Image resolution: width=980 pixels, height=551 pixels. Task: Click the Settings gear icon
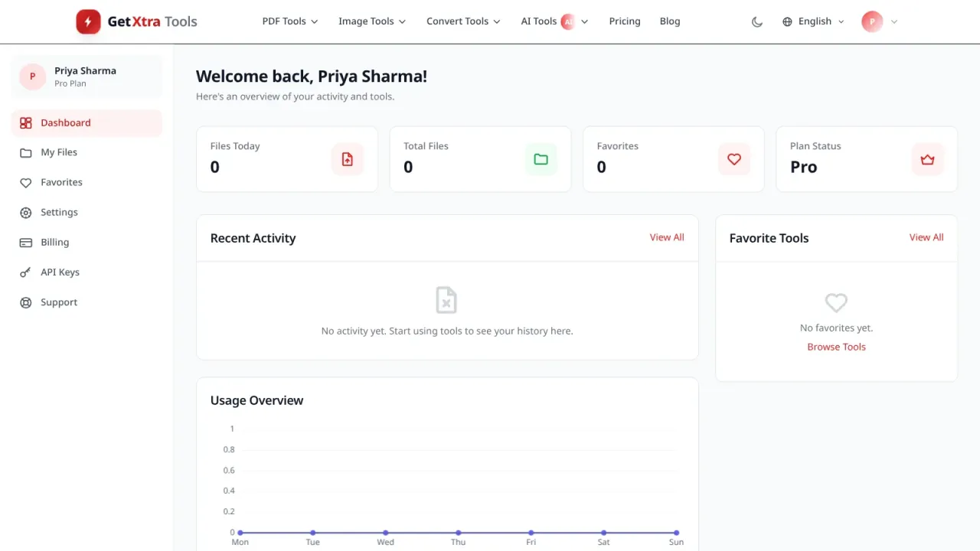[x=26, y=213]
